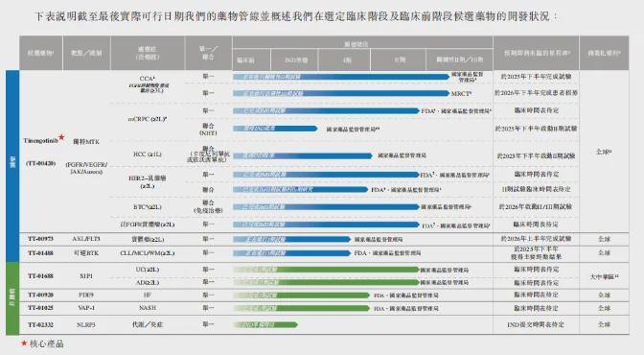644x355 pixels.
Task: Select the PDE9 target cell
Action: (86, 295)
